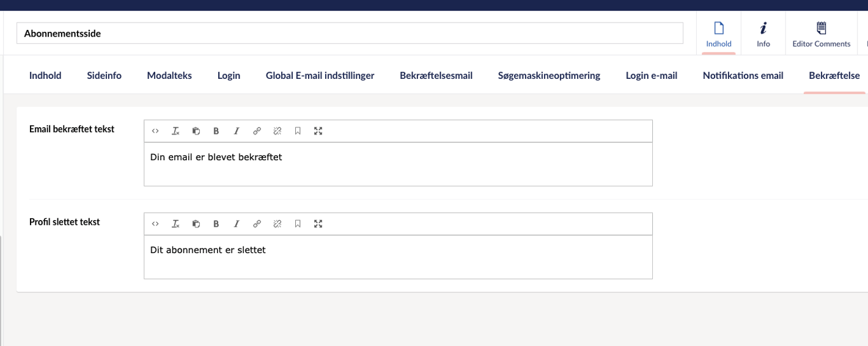Toggle bold in Profil slettet tekst editor
The image size is (868, 346).
click(x=216, y=224)
